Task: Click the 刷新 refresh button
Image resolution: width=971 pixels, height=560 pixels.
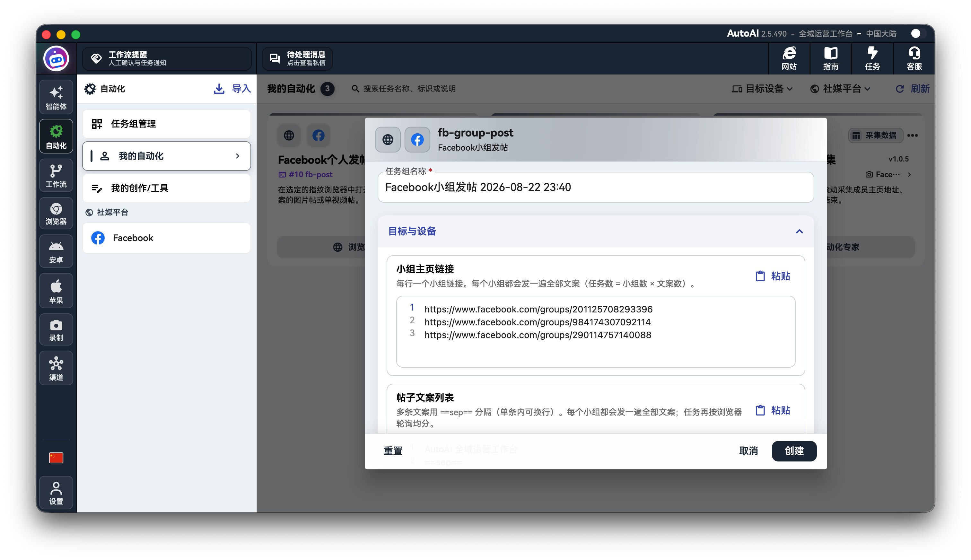Action: click(912, 89)
